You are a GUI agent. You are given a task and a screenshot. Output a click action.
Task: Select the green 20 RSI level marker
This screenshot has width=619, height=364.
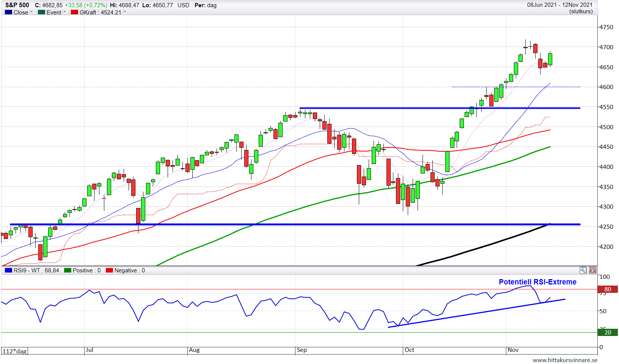click(608, 333)
